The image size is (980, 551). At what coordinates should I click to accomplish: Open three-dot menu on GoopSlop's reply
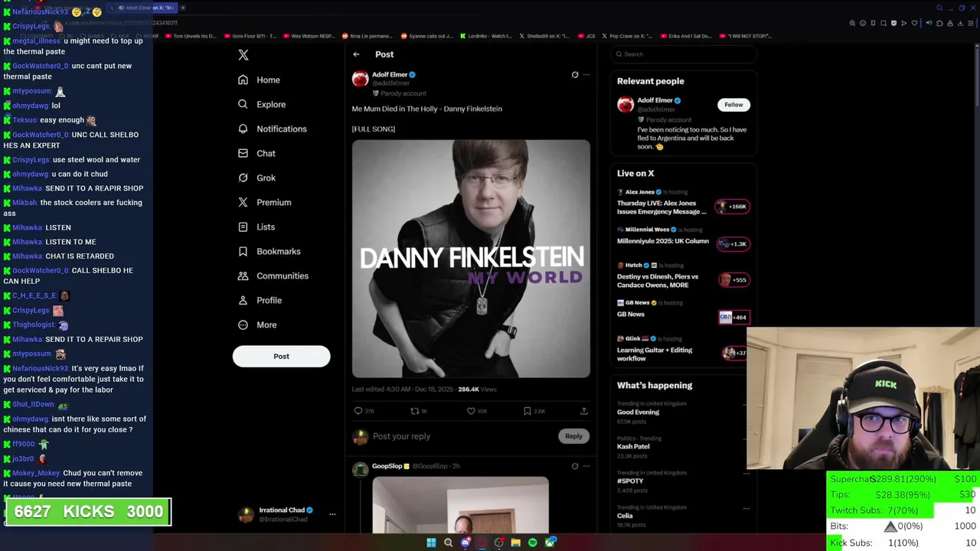pyautogui.click(x=586, y=465)
